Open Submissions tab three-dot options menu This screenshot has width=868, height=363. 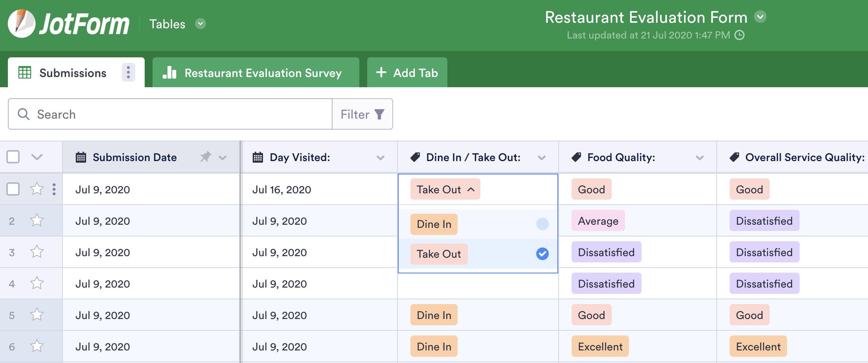pos(128,73)
